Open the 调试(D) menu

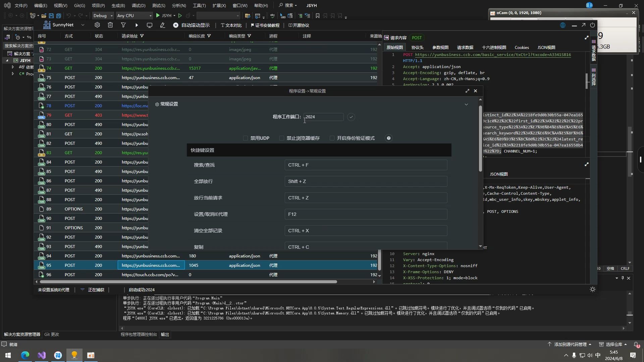[x=139, y=5]
